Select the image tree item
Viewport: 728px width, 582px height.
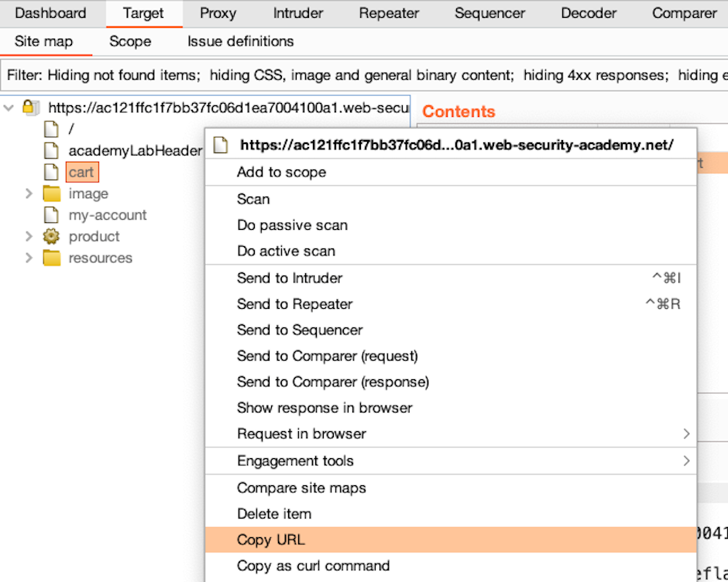(88, 193)
